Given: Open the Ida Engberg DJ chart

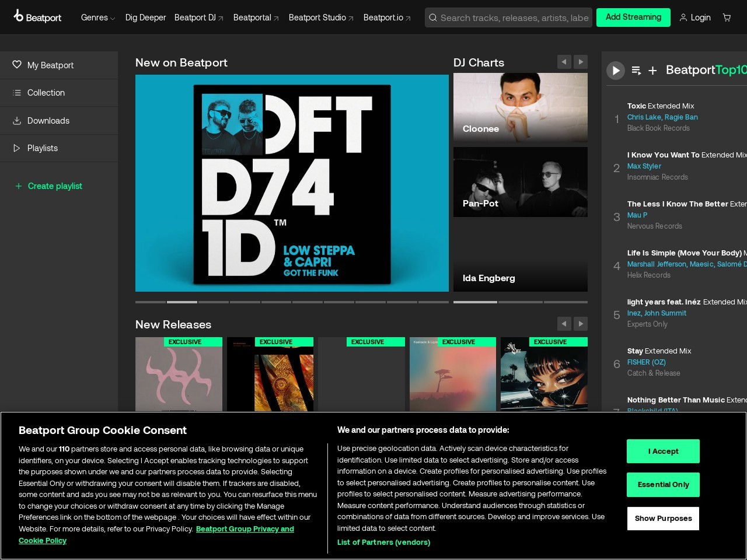Looking at the screenshot, I should [521, 257].
